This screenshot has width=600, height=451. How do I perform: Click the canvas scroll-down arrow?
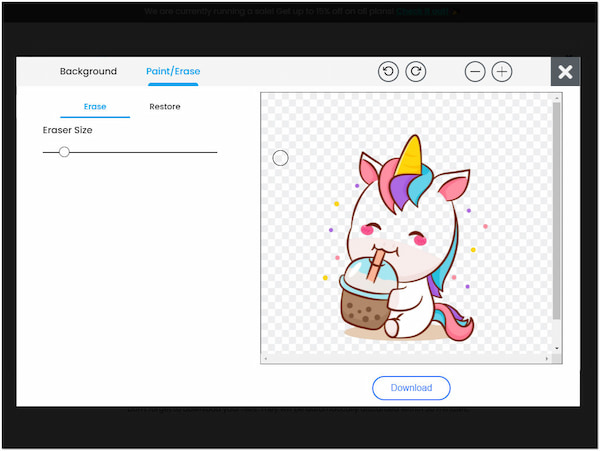pyautogui.click(x=557, y=348)
